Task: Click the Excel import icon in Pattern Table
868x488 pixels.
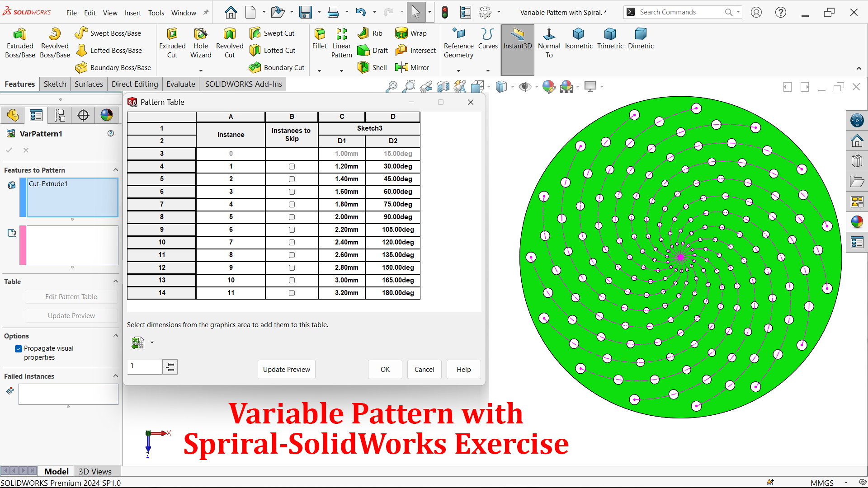Action: click(x=138, y=343)
